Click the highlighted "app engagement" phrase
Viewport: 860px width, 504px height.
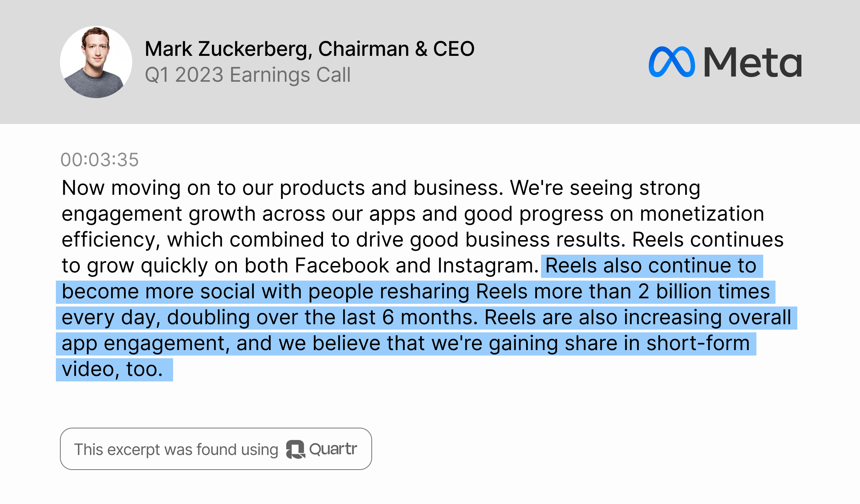point(143,343)
